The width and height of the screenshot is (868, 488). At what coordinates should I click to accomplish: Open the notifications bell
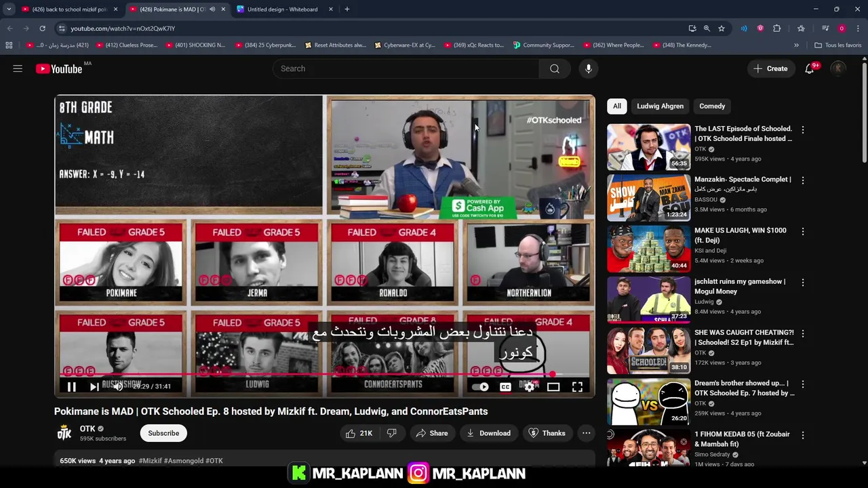coord(810,68)
